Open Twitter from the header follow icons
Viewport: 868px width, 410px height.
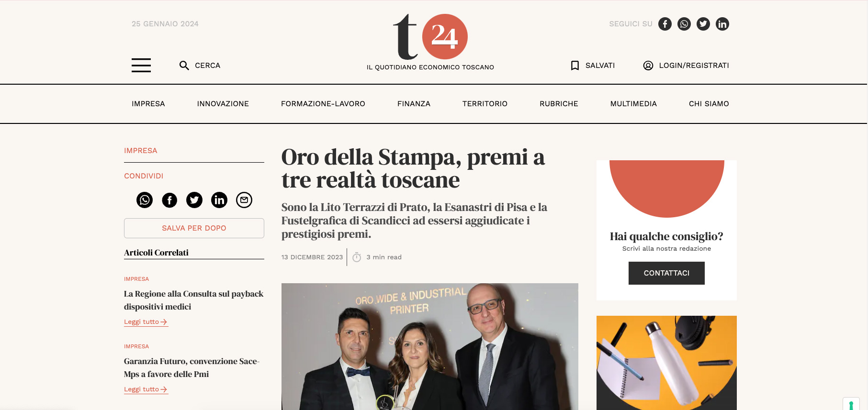[x=703, y=24]
